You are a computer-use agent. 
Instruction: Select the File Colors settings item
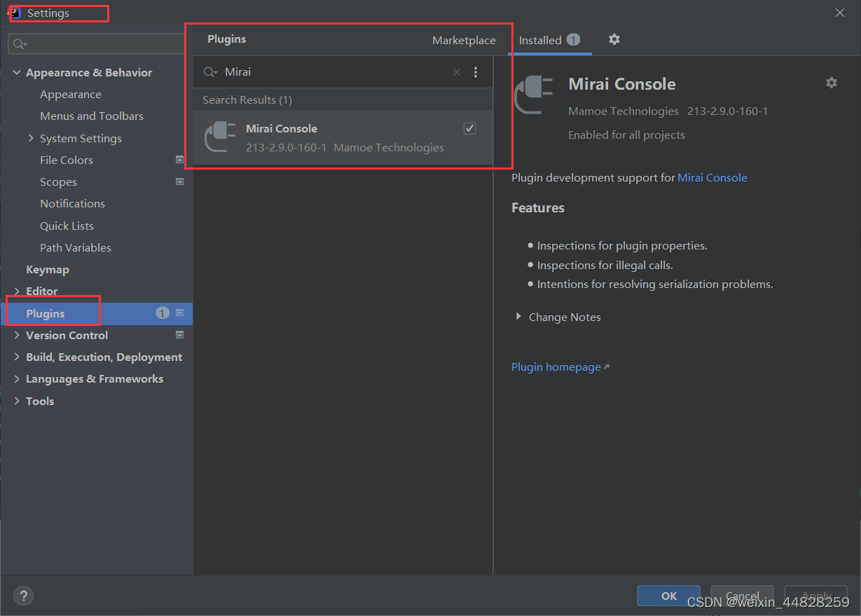tap(67, 160)
